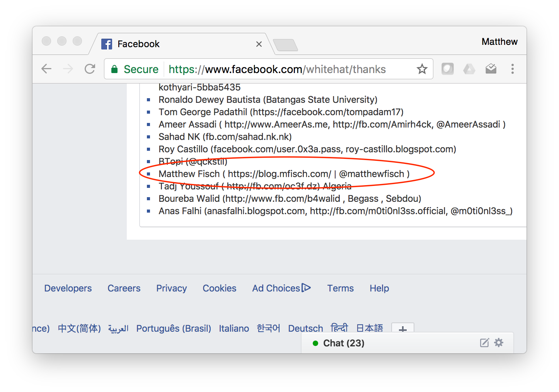Switch language to Arabic
Viewport: 559px width, 392px height.
pos(118,328)
